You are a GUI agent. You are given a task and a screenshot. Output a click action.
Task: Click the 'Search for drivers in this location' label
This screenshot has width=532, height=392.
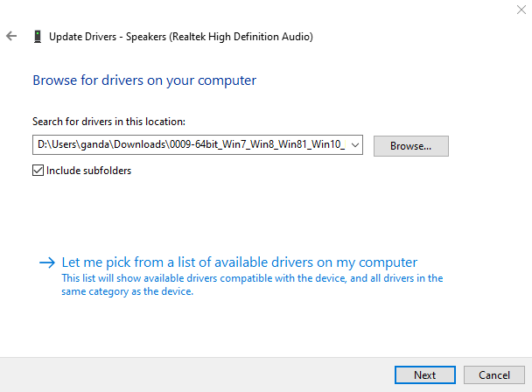click(108, 122)
